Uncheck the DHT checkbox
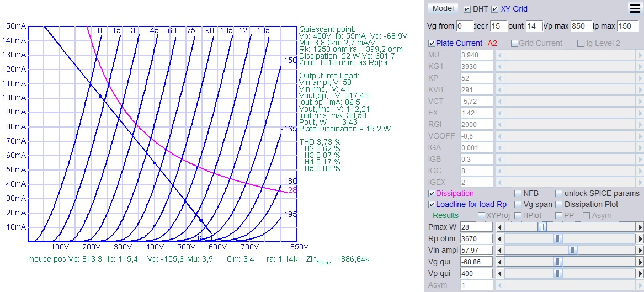Screen dimensions: 644x292 tap(467, 9)
